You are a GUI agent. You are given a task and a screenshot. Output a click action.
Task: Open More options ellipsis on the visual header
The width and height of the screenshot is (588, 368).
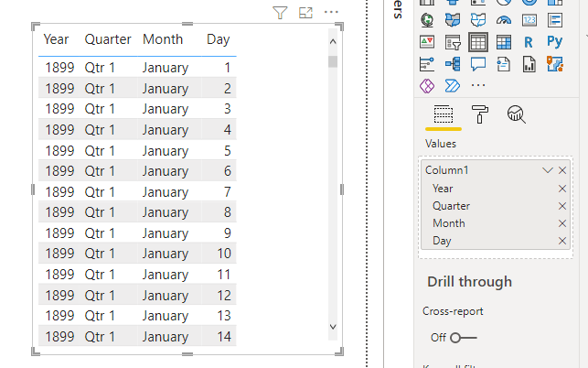click(331, 13)
